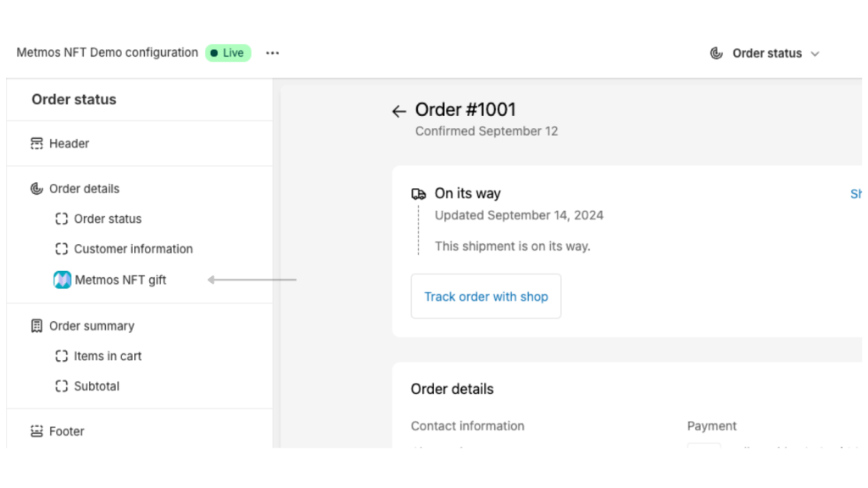Screen dimensions: 868x488
Task: Click the delivery truck icon
Action: (x=419, y=194)
